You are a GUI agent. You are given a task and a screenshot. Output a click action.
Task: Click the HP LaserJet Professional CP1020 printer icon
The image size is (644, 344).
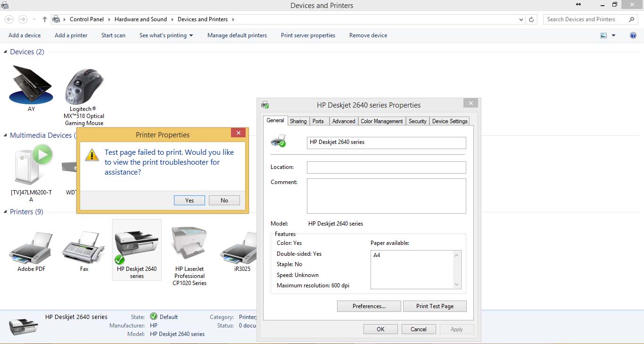[190, 245]
